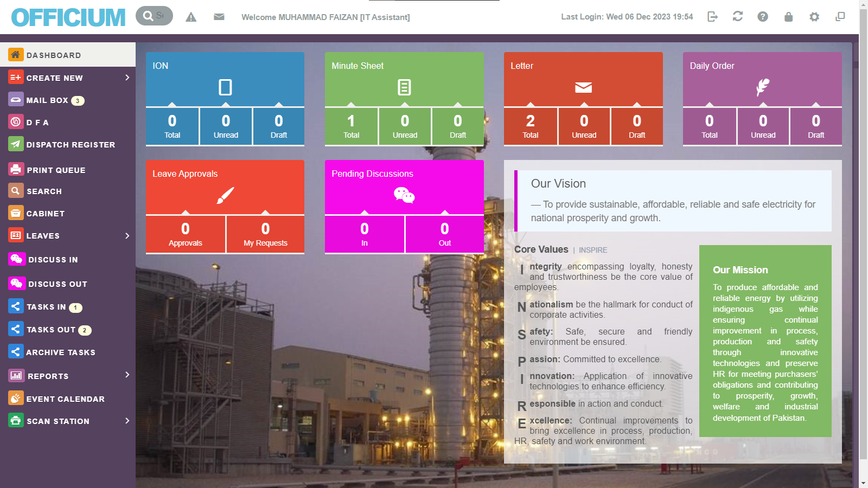The width and height of the screenshot is (868, 488).
Task: Click the lock icon in header
Action: (x=788, y=17)
